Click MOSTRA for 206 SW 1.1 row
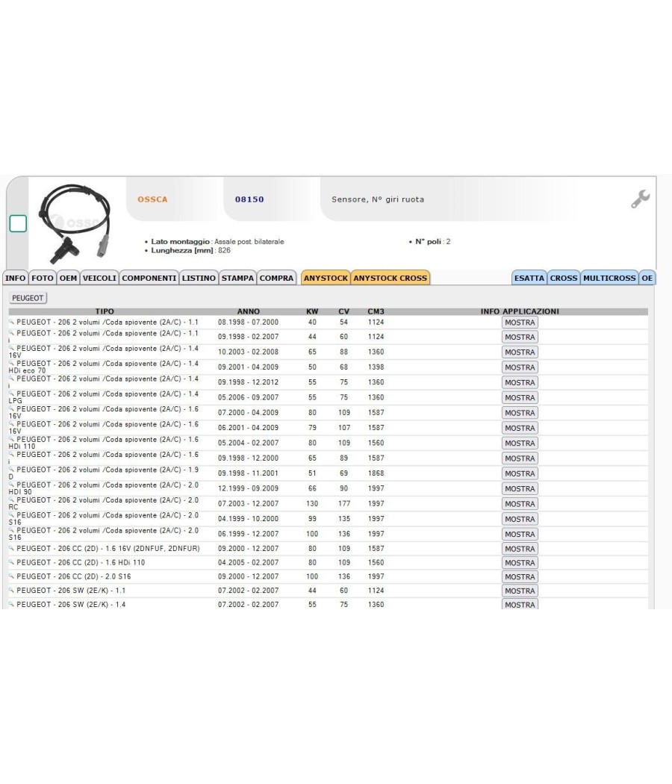Image resolution: width=672 pixels, height=784 pixels. coord(520,591)
